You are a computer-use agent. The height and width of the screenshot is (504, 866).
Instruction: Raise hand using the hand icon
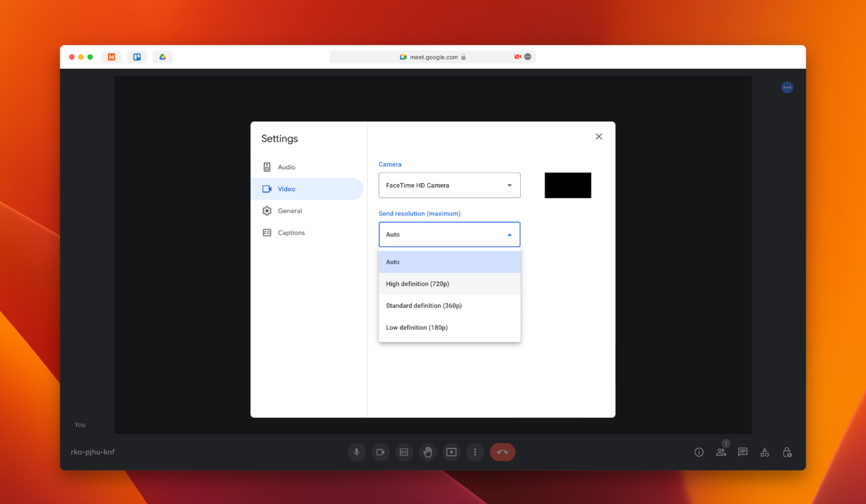[427, 452]
